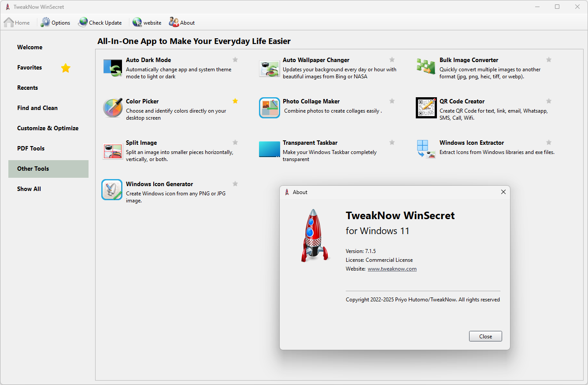Open Windows Icon Generator icon

(112, 190)
